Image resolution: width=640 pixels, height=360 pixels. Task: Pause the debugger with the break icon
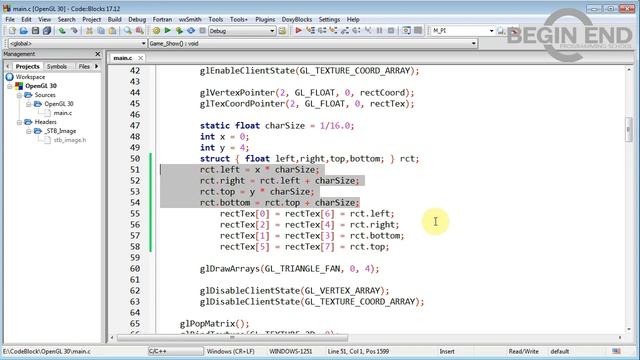click(x=380, y=31)
